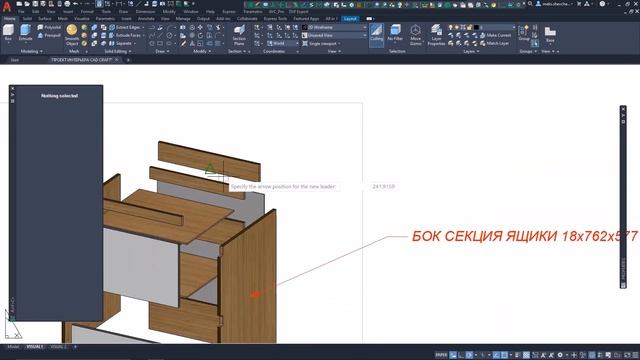
Task: Choose the Extract Edges command
Action: click(x=125, y=27)
